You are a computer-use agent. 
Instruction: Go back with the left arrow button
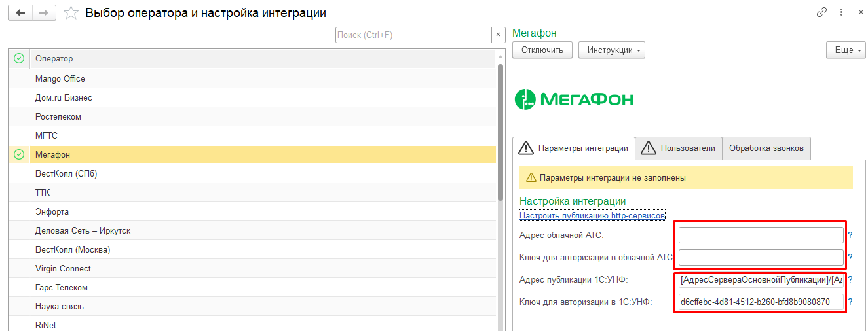[x=20, y=13]
